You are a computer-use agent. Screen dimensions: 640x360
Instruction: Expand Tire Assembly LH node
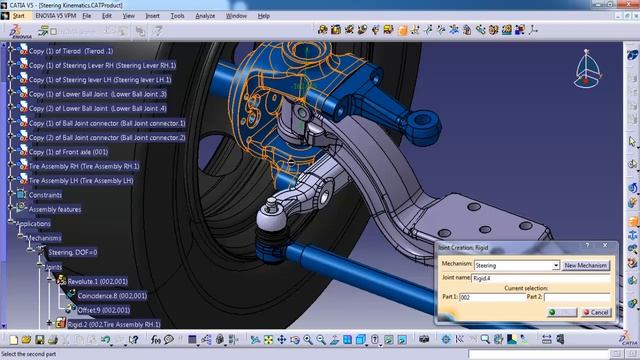click(11, 180)
